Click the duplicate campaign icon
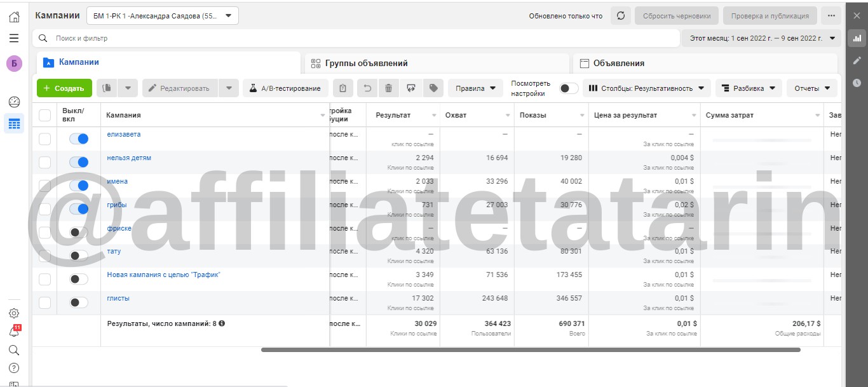 coord(107,88)
